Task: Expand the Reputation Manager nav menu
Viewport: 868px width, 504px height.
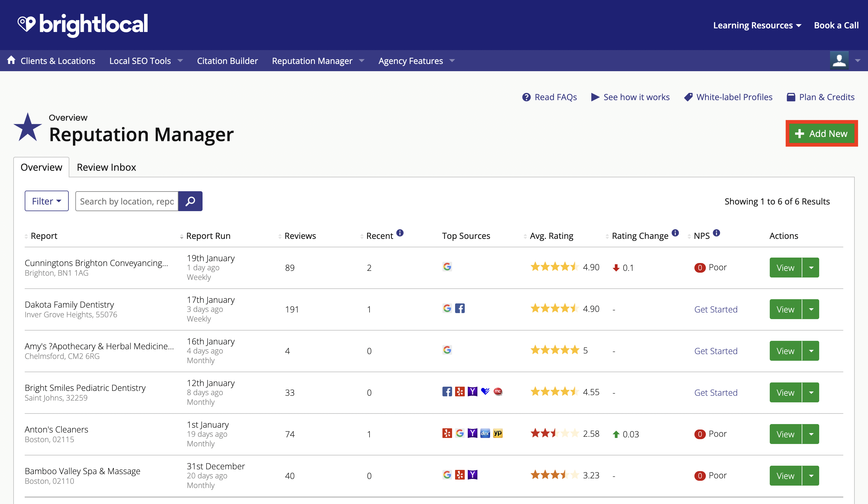Action: tap(318, 61)
